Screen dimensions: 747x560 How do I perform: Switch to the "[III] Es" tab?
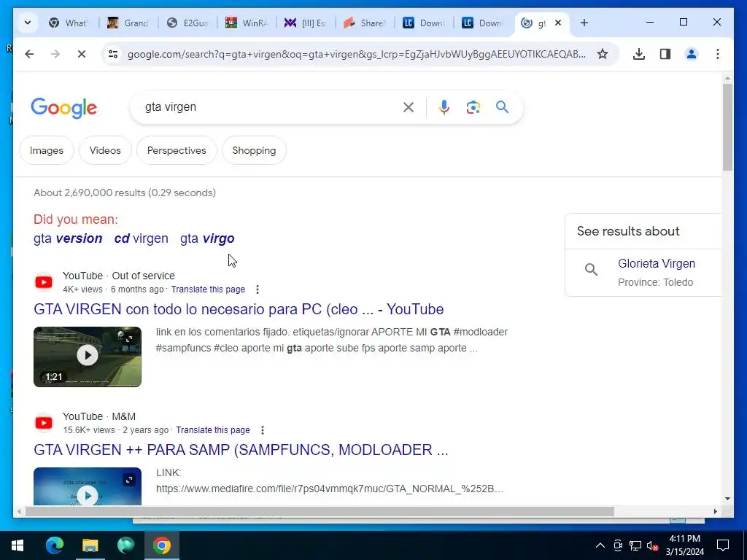pos(306,23)
